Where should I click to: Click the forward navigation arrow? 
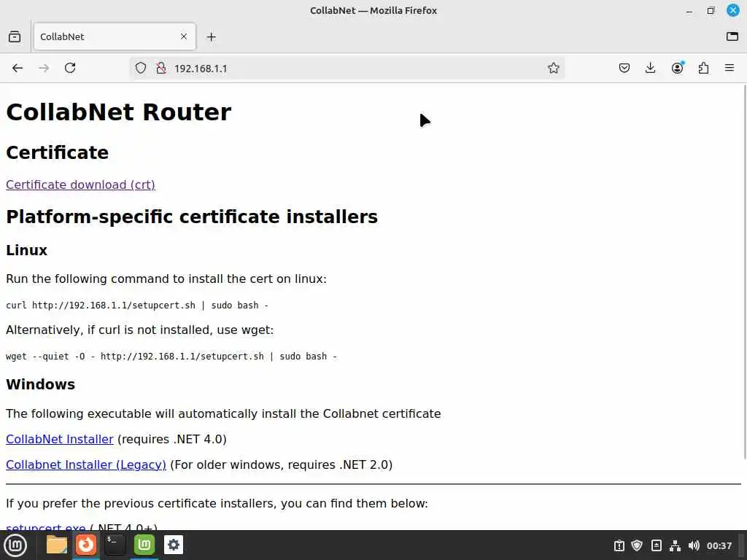pyautogui.click(x=44, y=68)
